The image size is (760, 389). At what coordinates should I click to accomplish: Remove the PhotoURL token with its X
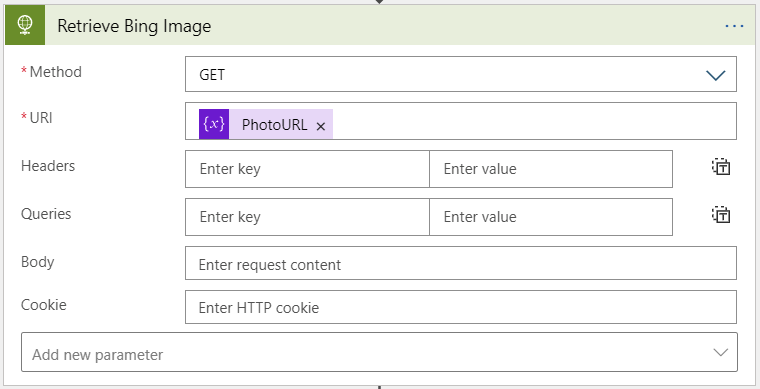point(320,126)
